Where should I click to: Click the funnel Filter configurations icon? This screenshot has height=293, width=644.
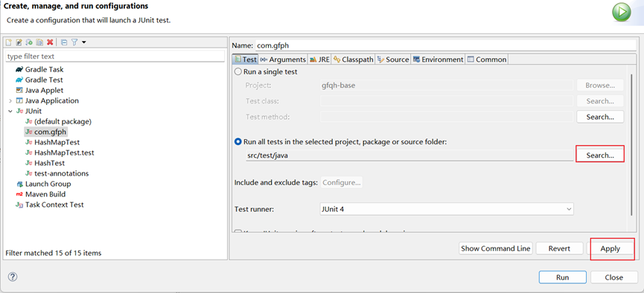[x=74, y=42]
